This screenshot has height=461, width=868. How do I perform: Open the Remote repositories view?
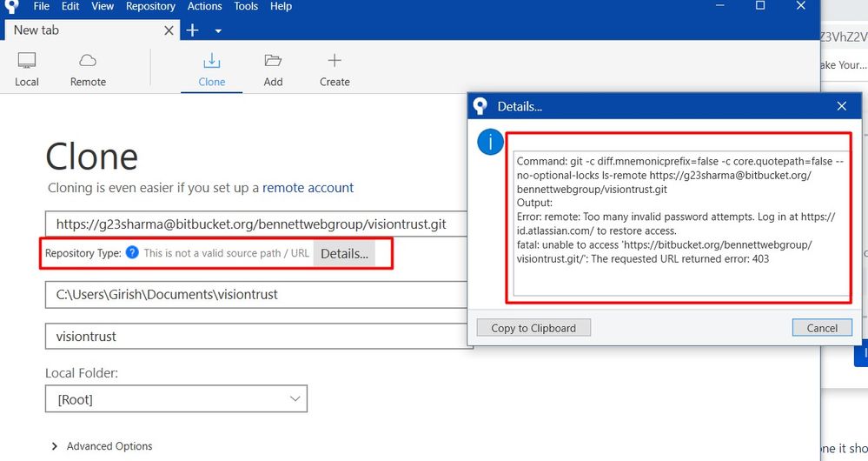(x=88, y=70)
